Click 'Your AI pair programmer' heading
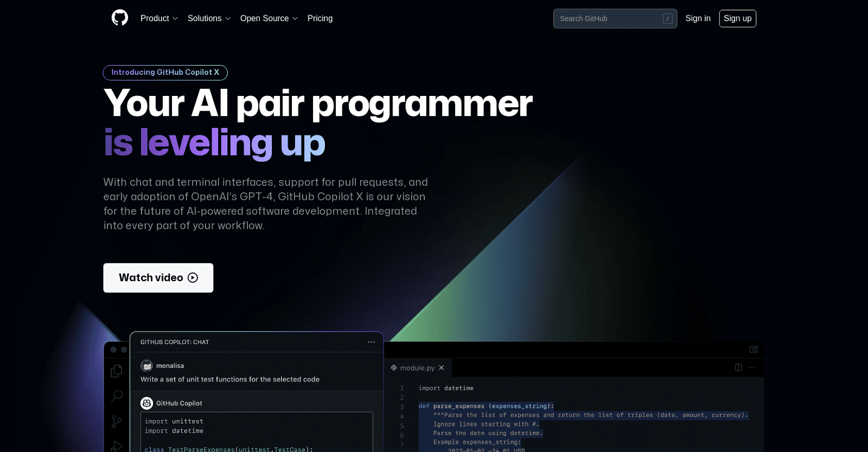This screenshot has width=868, height=452. click(x=318, y=103)
